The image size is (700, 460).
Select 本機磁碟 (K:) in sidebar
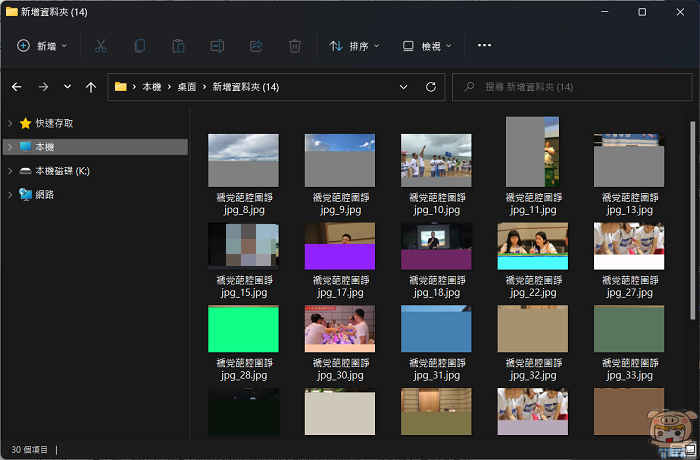pos(62,171)
